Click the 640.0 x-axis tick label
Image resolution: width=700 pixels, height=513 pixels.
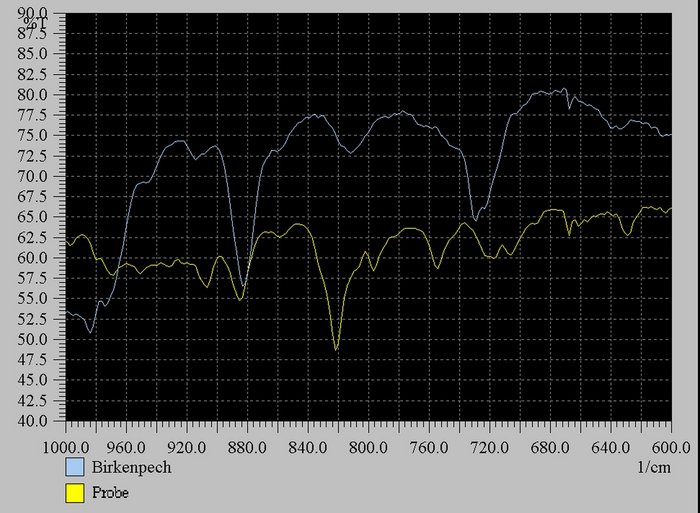[x=610, y=447]
